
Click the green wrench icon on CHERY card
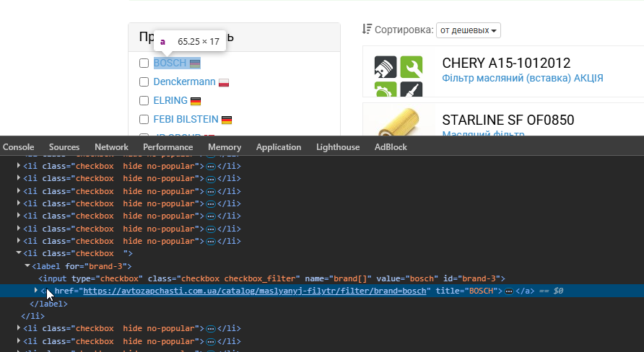point(411,67)
